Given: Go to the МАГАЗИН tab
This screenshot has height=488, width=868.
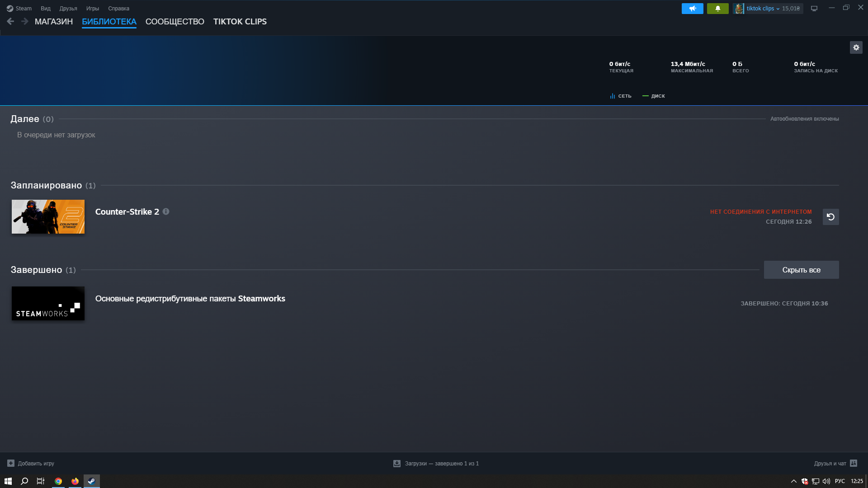Looking at the screenshot, I should [x=54, y=22].
